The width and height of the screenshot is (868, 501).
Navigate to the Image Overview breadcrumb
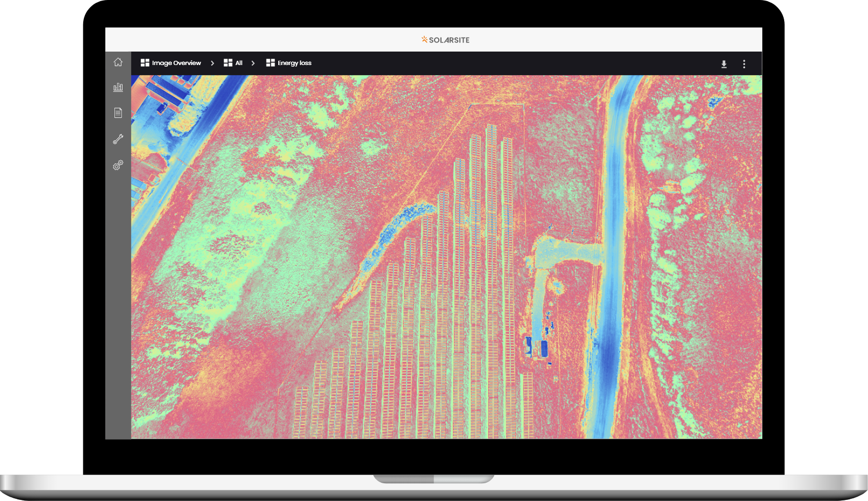click(x=176, y=63)
